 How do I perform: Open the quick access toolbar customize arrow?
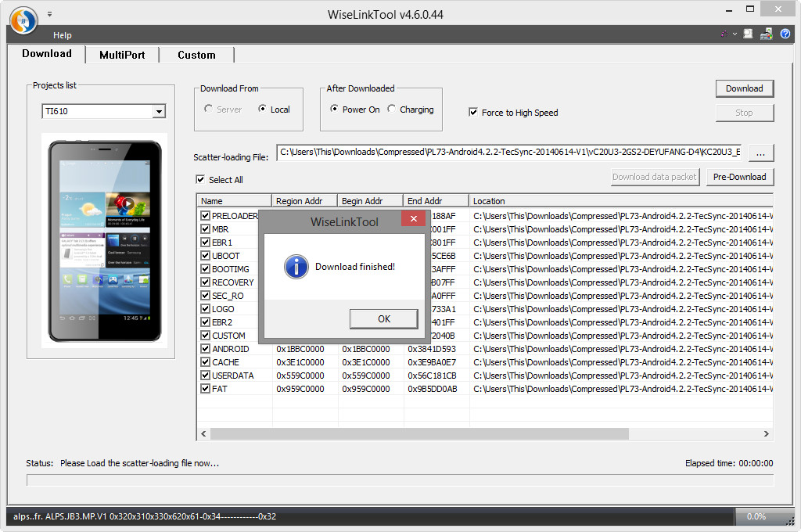49,14
